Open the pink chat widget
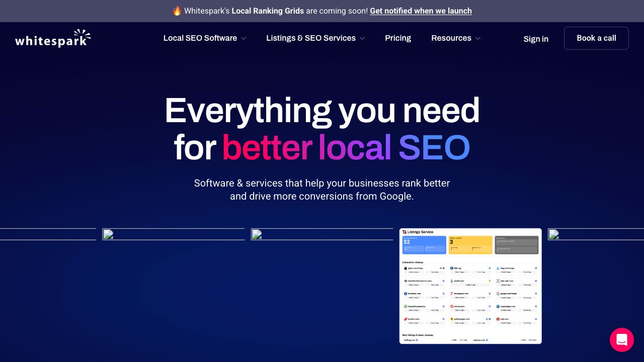This screenshot has height=362, width=644. point(621,340)
